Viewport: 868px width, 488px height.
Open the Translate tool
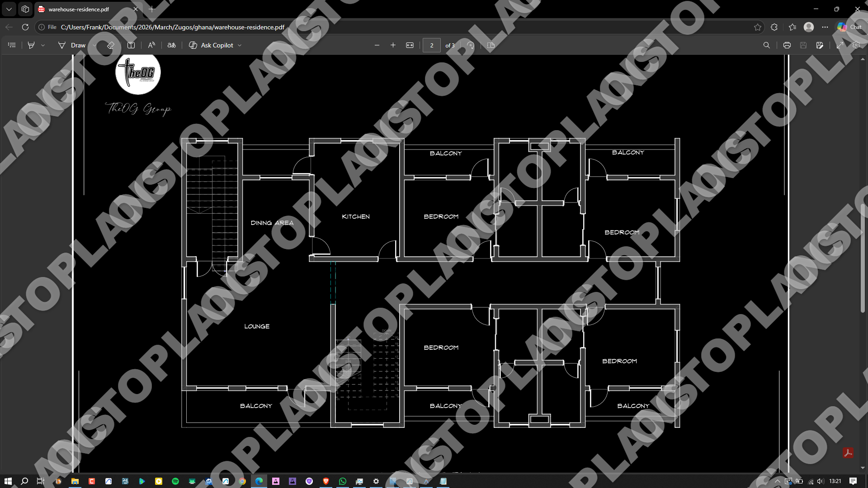[x=172, y=45]
